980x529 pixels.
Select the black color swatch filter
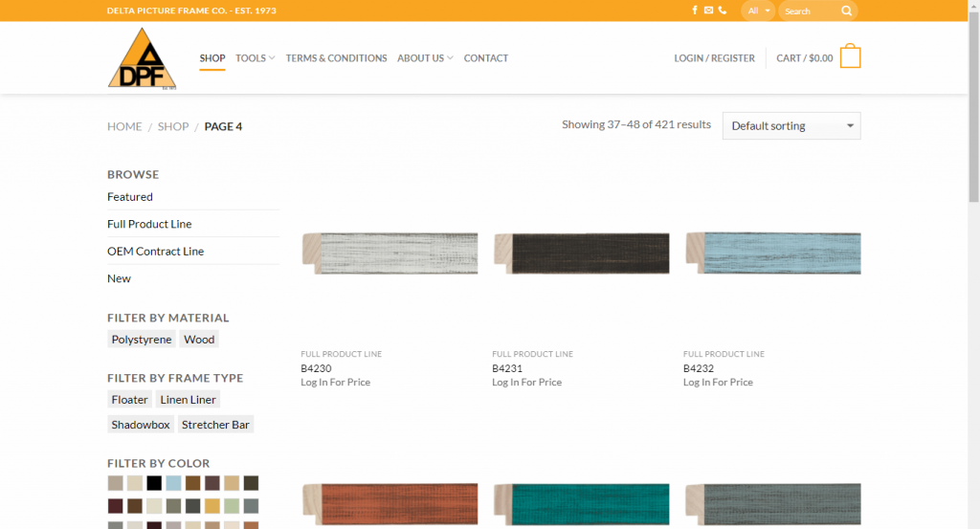pyautogui.click(x=154, y=483)
